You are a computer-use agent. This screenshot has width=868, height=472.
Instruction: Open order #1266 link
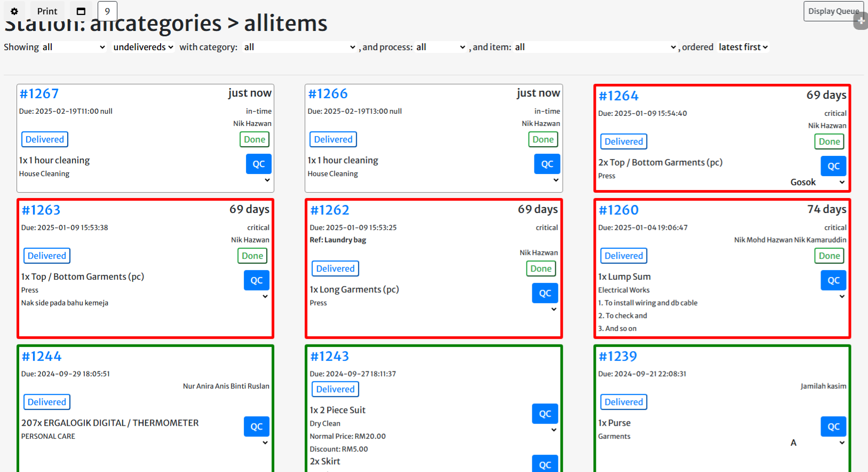328,94
